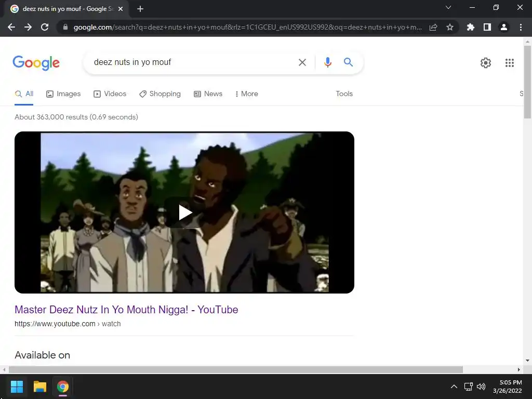This screenshot has height=399, width=532.
Task: Submit search with the magnifier icon
Action: [x=348, y=62]
